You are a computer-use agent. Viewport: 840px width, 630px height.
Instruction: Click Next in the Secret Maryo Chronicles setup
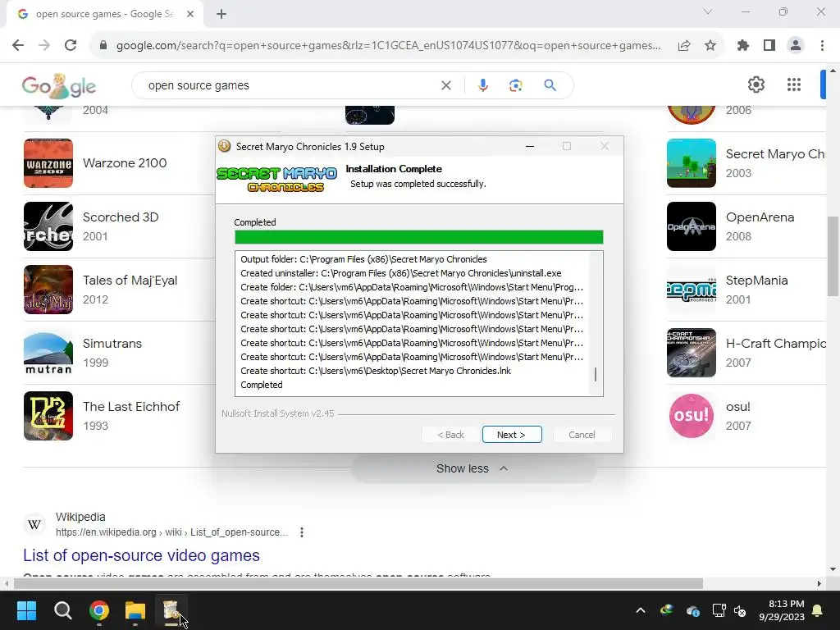[512, 435]
